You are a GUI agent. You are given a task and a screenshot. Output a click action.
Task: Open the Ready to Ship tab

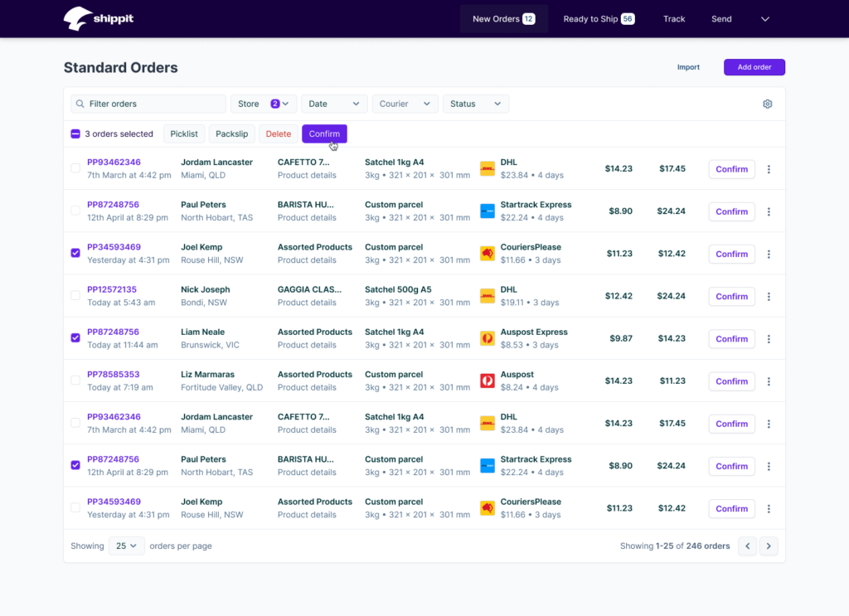(x=599, y=19)
